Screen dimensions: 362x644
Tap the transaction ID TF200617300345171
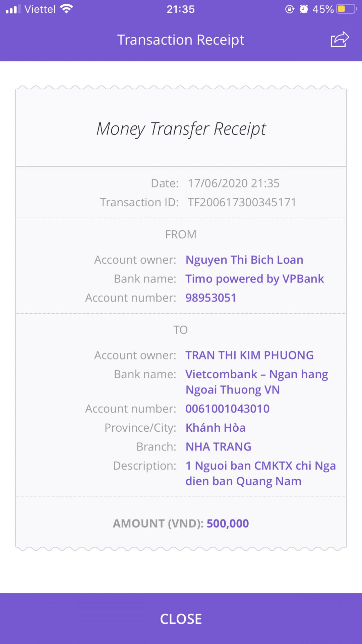(242, 202)
